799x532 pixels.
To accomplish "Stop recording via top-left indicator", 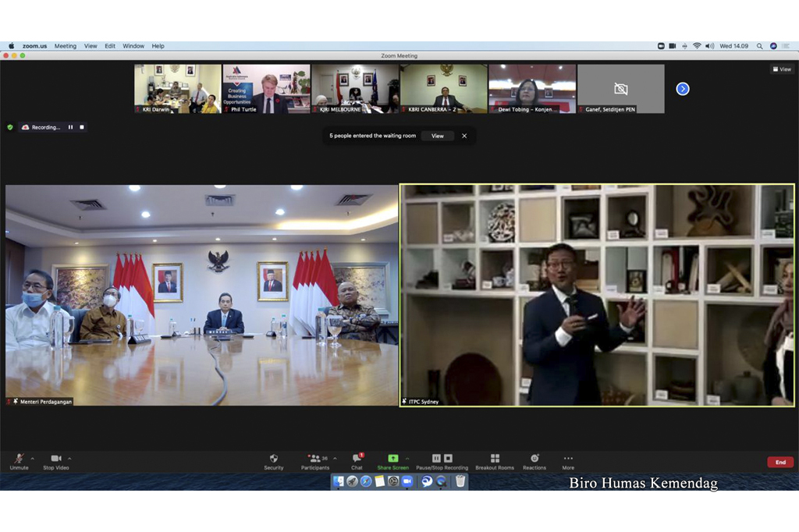I will pyautogui.click(x=81, y=127).
